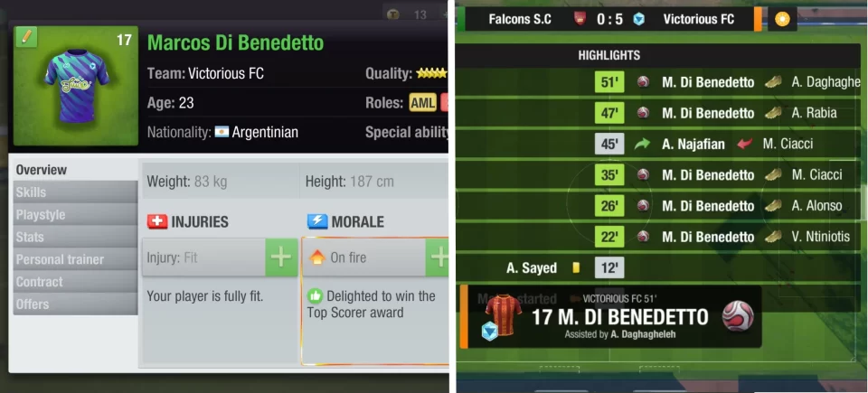Click the green plus next to Injury
This screenshot has width=868, height=393.
(x=281, y=257)
